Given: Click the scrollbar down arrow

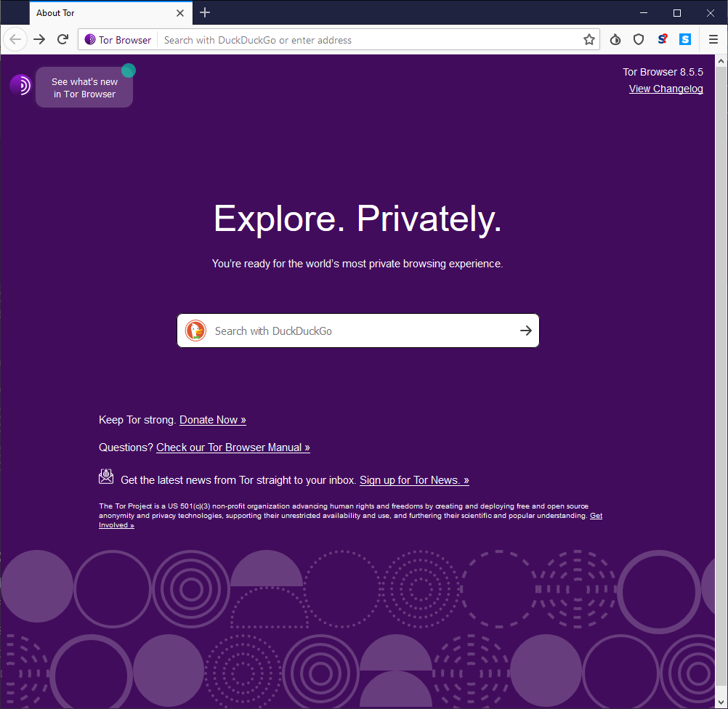Looking at the screenshot, I should (x=721, y=702).
